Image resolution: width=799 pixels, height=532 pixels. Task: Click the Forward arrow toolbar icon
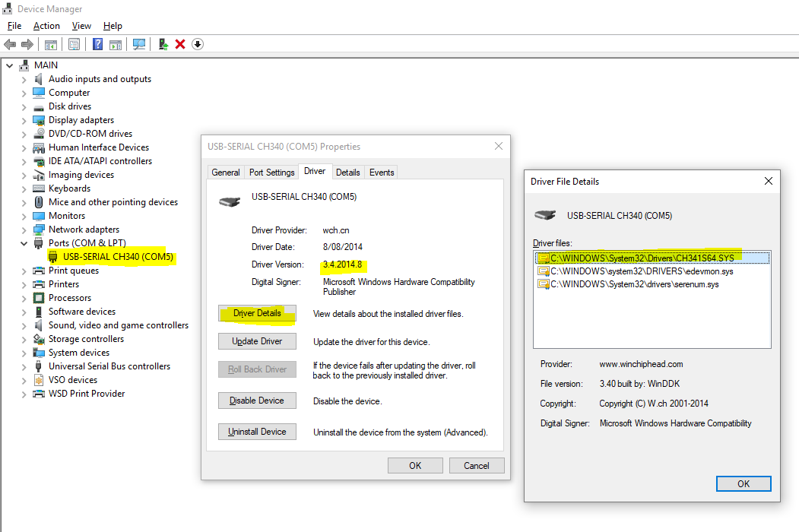27,44
